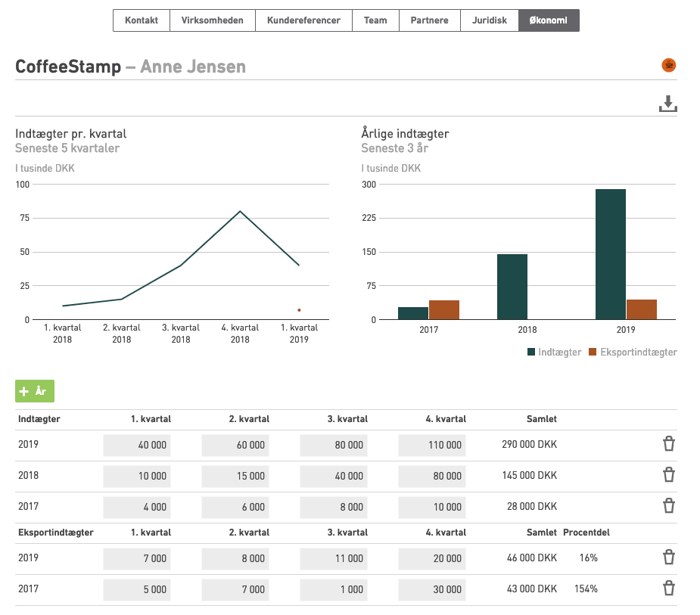
Task: Click the Indtægter legend color swatch
Action: 531,352
